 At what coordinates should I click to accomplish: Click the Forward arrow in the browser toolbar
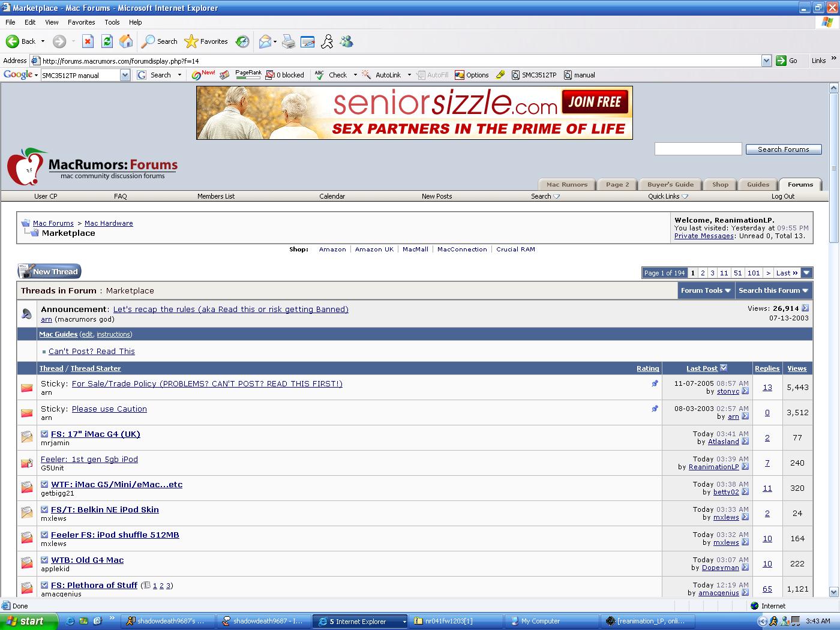(59, 41)
